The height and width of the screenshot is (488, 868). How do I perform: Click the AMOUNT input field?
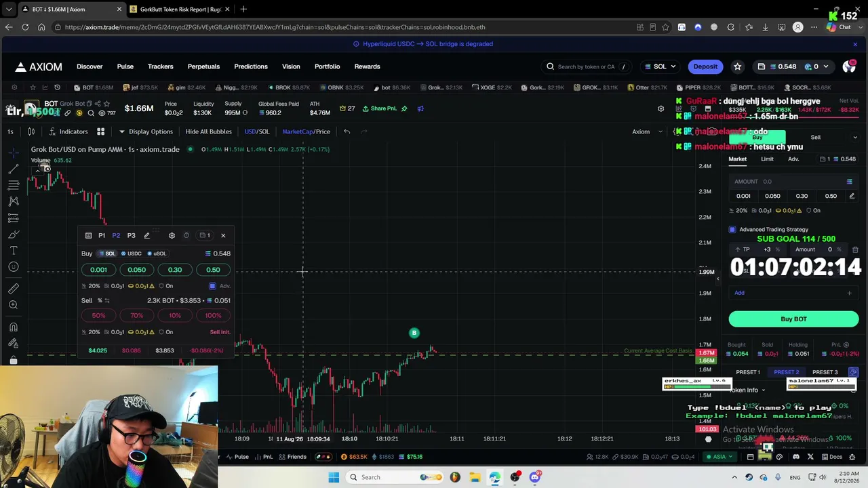793,182
